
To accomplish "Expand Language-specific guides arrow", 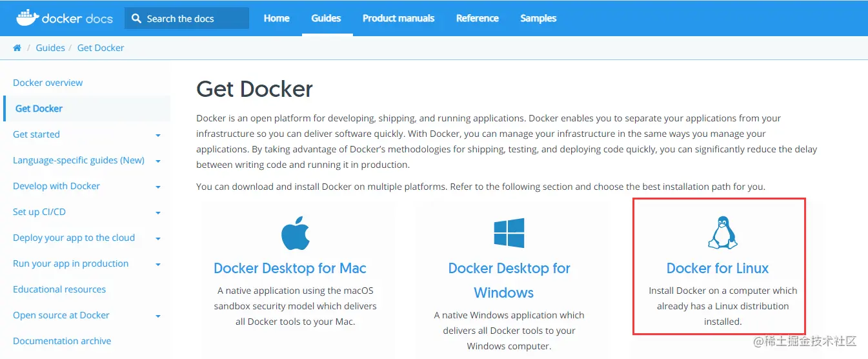I will (x=158, y=161).
